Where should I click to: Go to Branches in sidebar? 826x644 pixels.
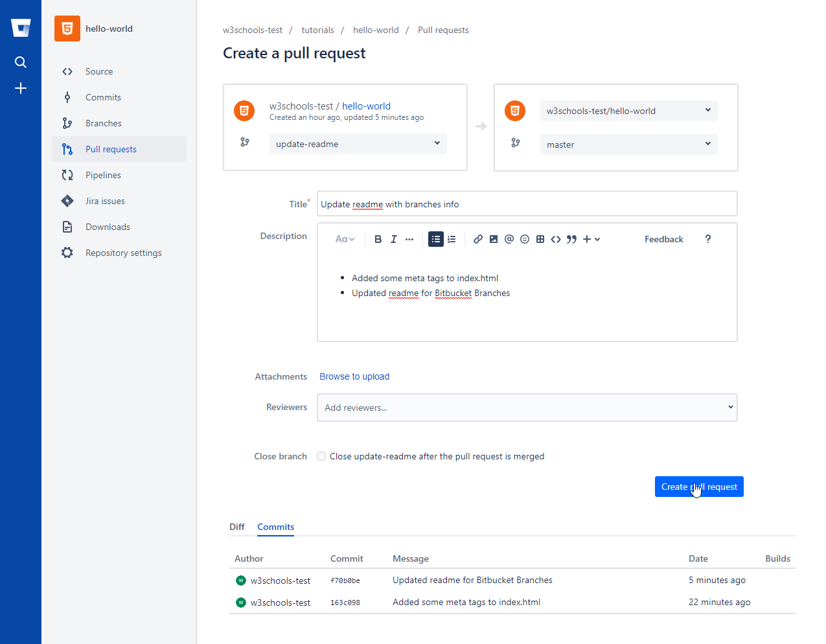click(119, 123)
